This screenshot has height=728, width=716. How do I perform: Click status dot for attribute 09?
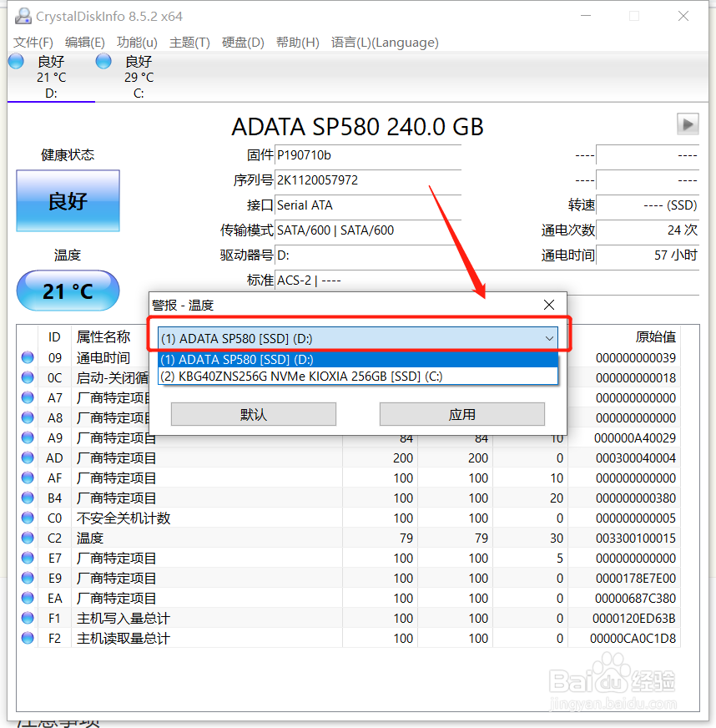28,357
